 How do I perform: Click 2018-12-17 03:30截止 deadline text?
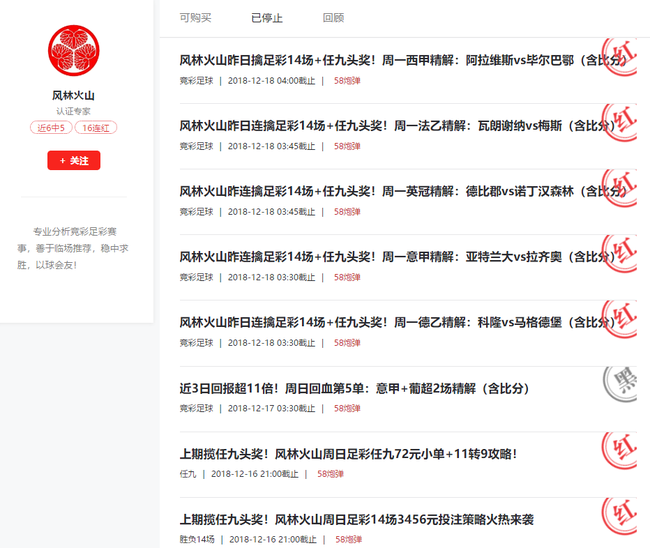(x=272, y=408)
